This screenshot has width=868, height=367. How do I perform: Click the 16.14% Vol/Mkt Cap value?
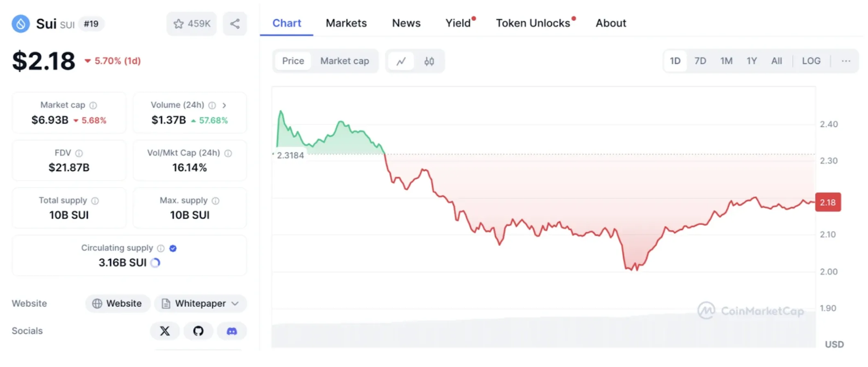click(190, 168)
